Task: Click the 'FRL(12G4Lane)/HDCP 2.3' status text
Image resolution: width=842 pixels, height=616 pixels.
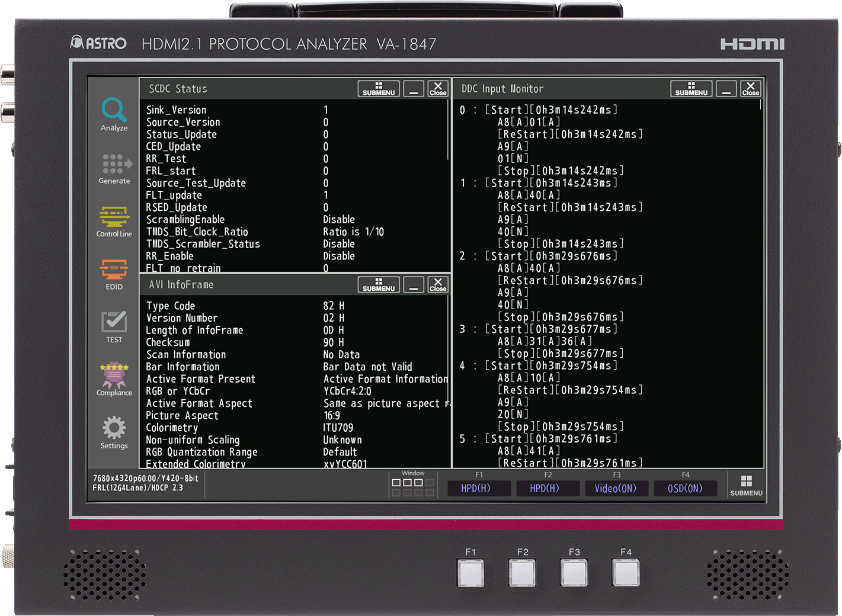Action: point(138,488)
